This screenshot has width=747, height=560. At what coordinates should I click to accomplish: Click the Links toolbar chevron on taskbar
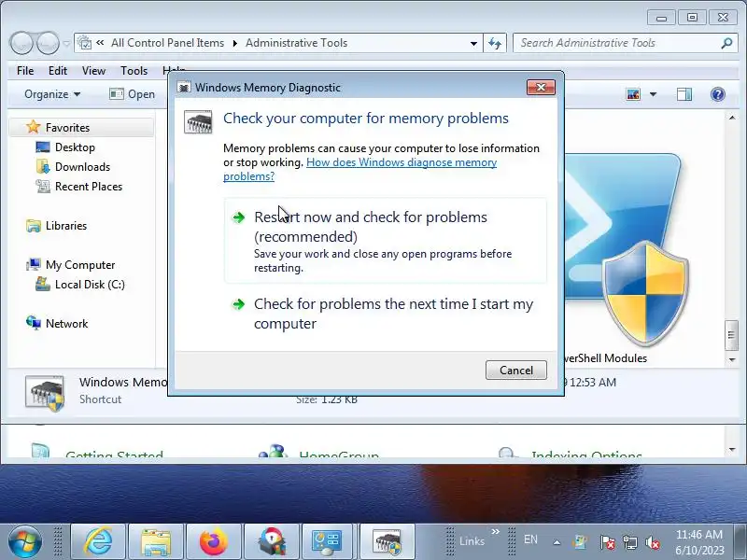coord(495,531)
